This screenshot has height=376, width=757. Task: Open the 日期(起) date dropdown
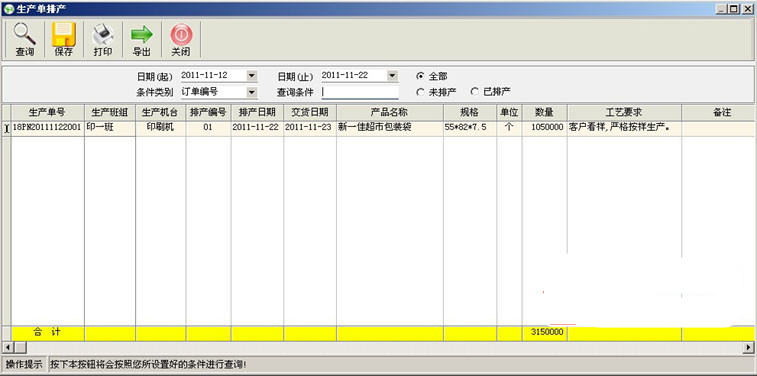tap(252, 76)
